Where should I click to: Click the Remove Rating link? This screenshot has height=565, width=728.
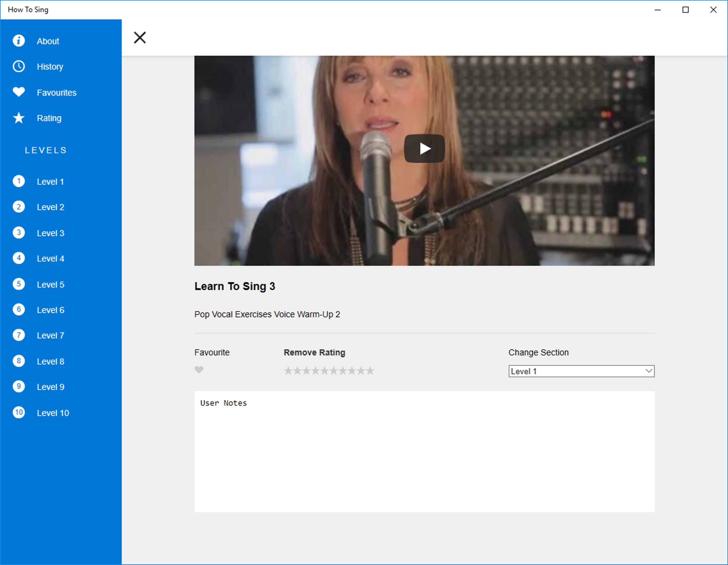click(x=314, y=352)
